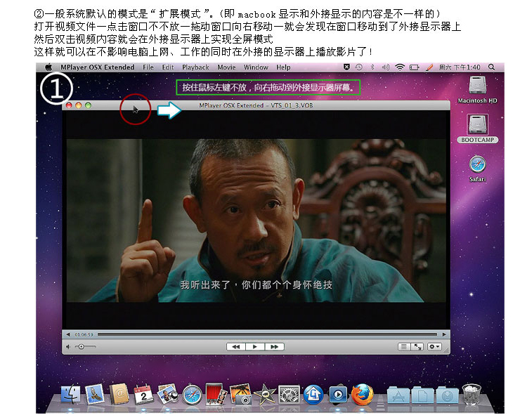Open the blue house-arrow app in Dock

313,395
